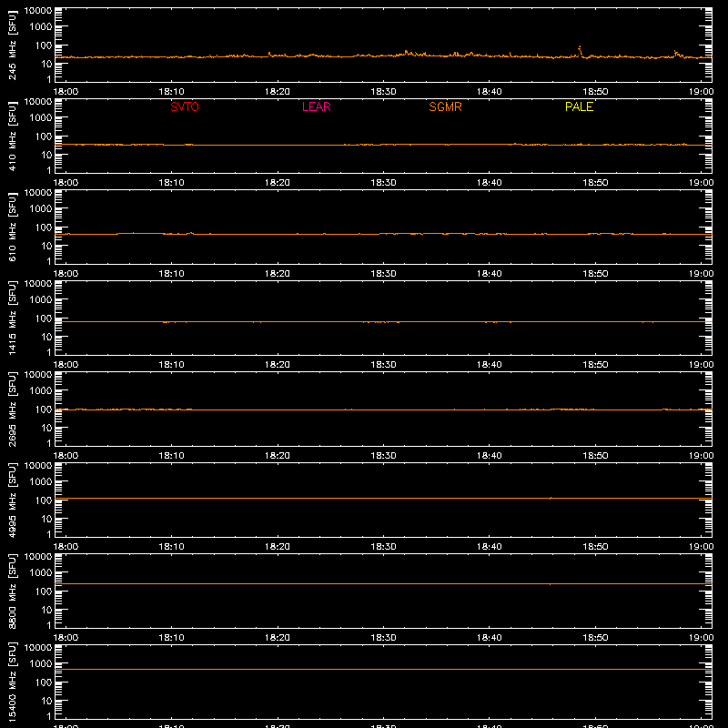728x728 pixels.
Task: Click the 18:40 tick under the 8800 MHz plot
Action: (x=490, y=638)
